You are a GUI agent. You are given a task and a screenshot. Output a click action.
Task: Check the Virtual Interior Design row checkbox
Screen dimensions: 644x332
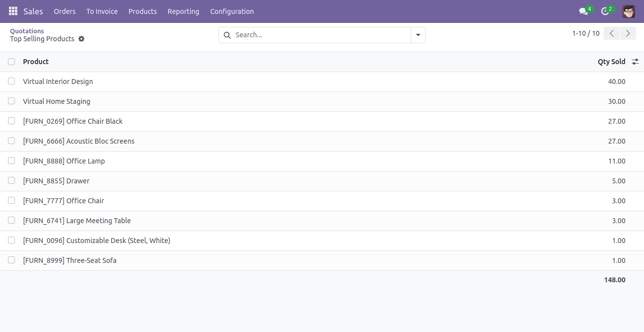[x=11, y=81]
